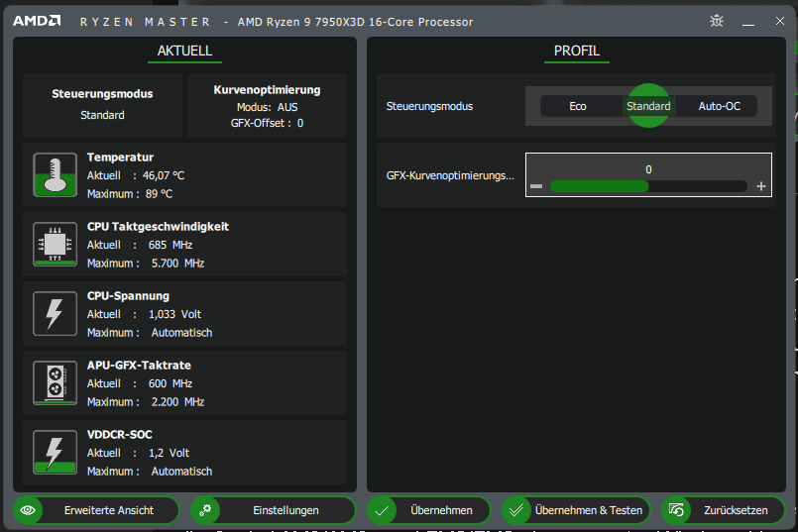
Task: Switch control mode to Auto-OC
Action: [x=719, y=106]
